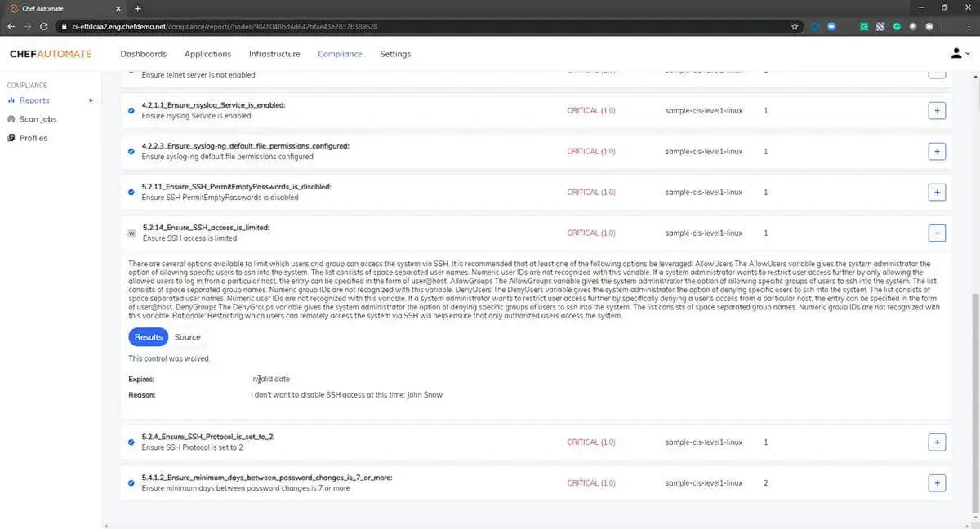Viewport: 980px width, 529px height.
Task: Go to Settings in the top navigation
Action: pyautogui.click(x=395, y=54)
